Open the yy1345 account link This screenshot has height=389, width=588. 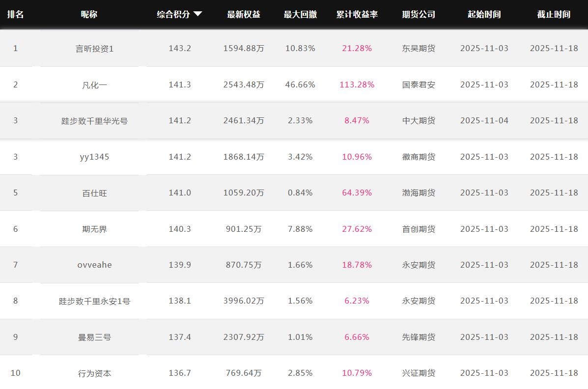94,157
